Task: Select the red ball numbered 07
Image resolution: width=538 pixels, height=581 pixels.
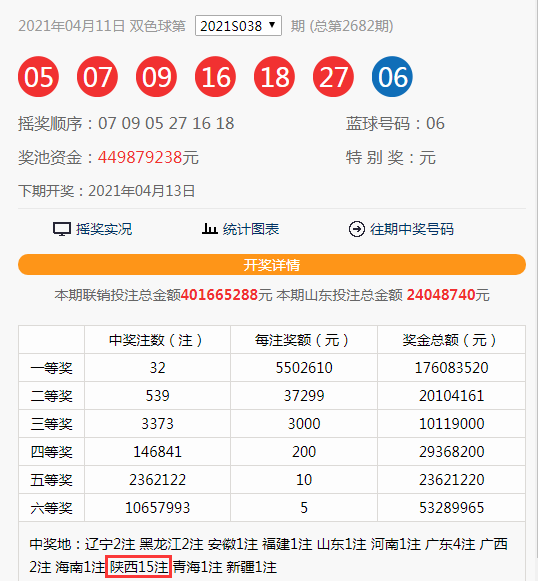Action: click(x=97, y=77)
